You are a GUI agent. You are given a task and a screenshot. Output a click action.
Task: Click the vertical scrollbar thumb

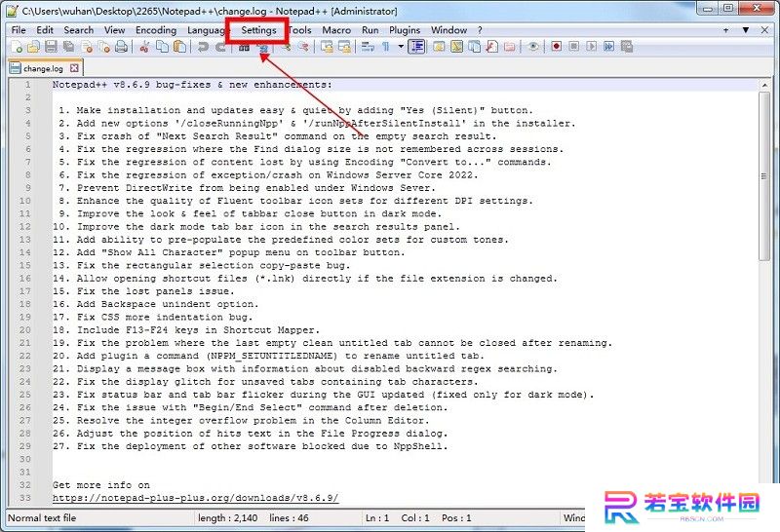pos(764,176)
